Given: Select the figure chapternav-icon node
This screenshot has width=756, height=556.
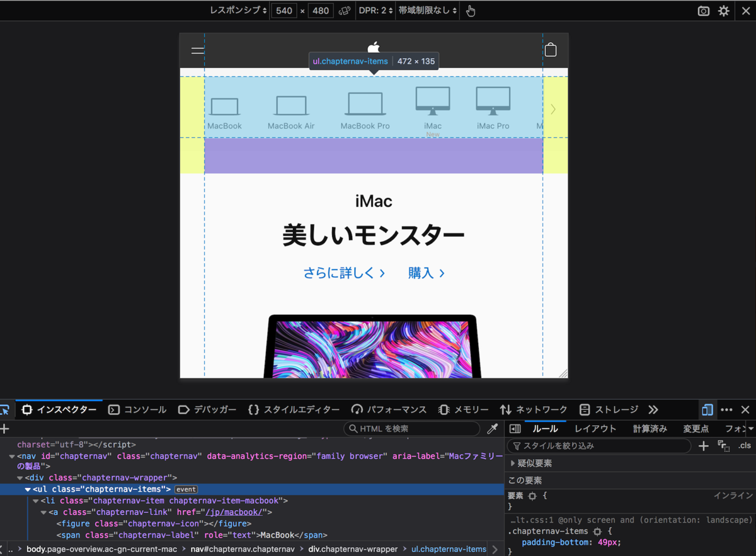Looking at the screenshot, I should click(x=154, y=523).
